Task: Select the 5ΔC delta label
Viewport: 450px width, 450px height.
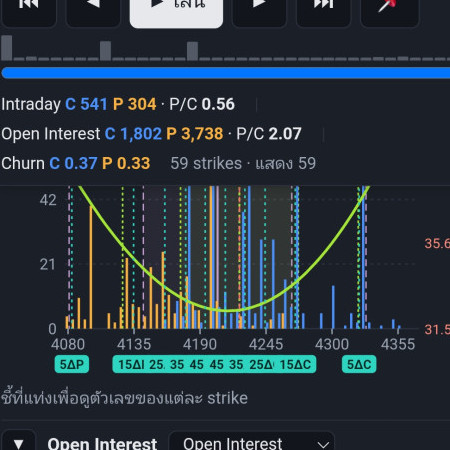Action: click(359, 364)
